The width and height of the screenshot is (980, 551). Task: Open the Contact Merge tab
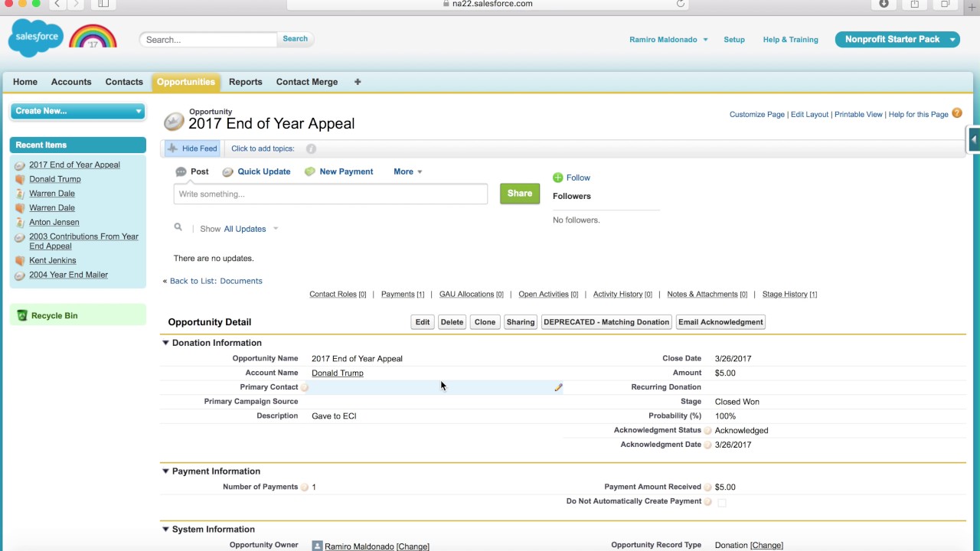click(x=307, y=82)
